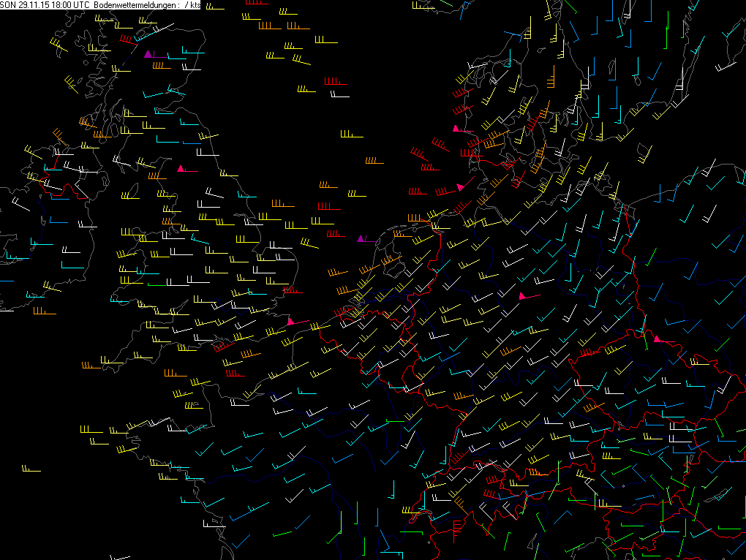Select the pink pennant at the Dover Strait

click(291, 322)
